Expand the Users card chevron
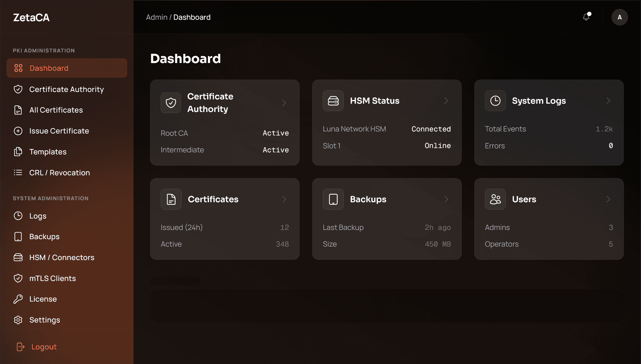Viewport: 641px width, 364px height. [608, 199]
